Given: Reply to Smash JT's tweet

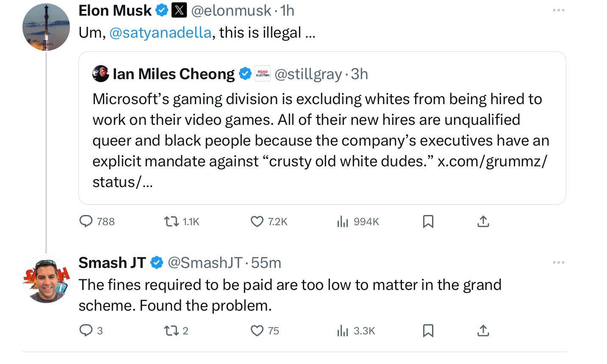Looking at the screenshot, I should 86,331.
